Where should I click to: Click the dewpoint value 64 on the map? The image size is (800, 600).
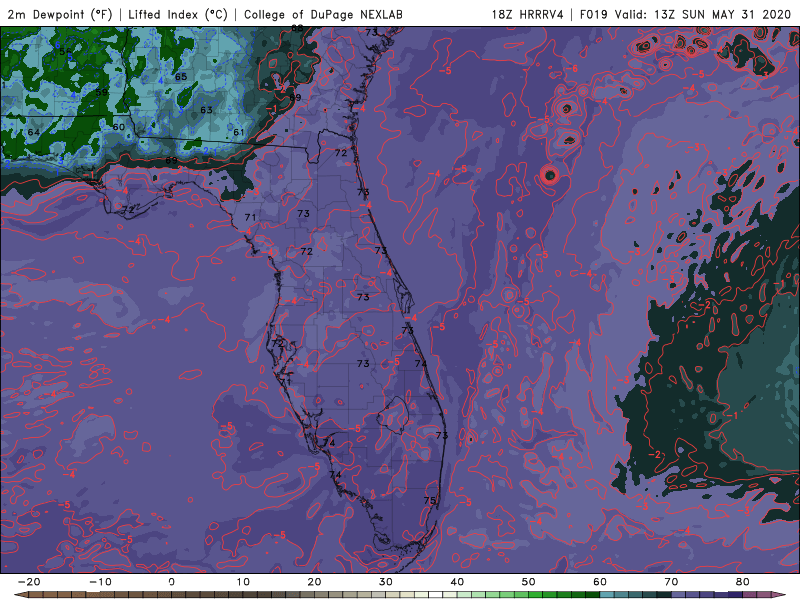(34, 132)
